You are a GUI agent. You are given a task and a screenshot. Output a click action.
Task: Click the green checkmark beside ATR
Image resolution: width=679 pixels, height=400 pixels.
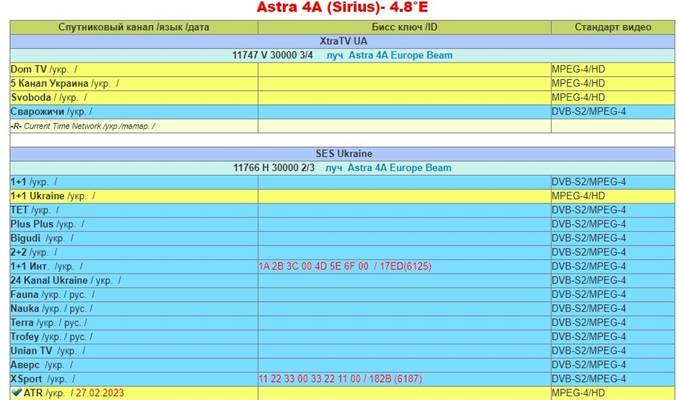click(x=16, y=393)
